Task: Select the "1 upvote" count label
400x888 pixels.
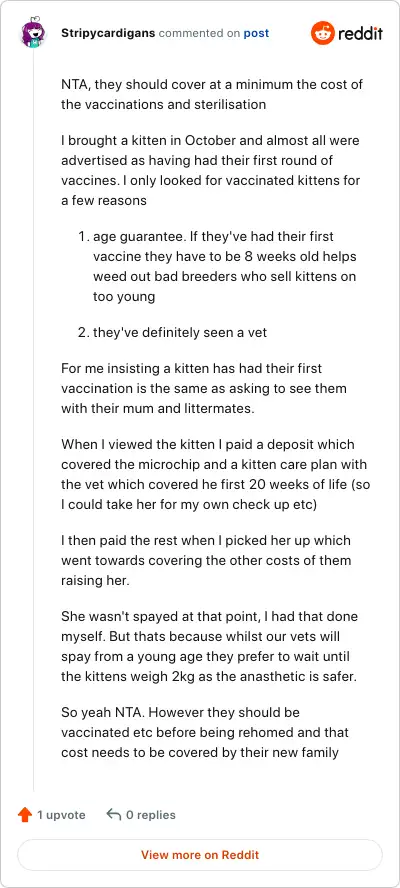Action: click(61, 815)
